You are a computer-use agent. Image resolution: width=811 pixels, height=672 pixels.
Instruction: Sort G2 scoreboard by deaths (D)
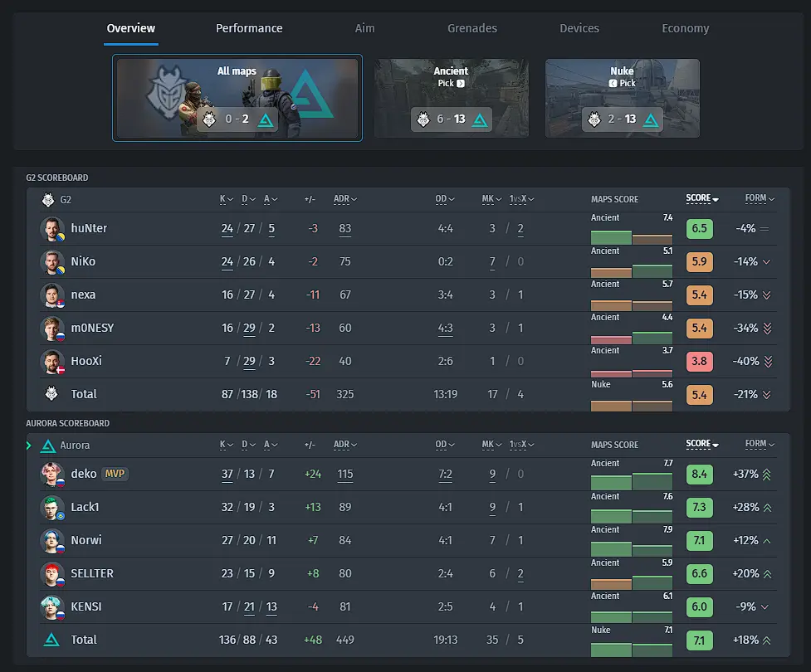coord(249,199)
